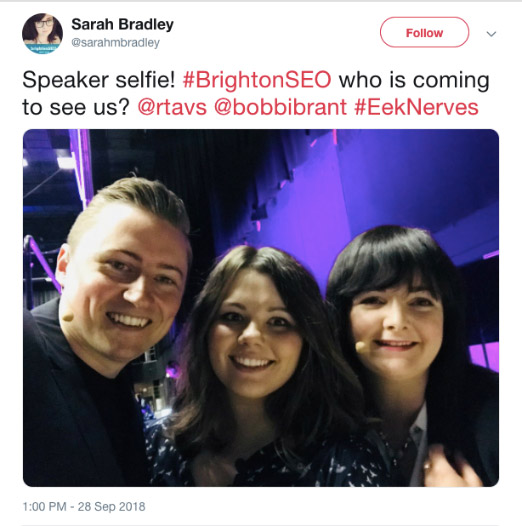Open the #BrightonSEO hashtag

point(257,81)
